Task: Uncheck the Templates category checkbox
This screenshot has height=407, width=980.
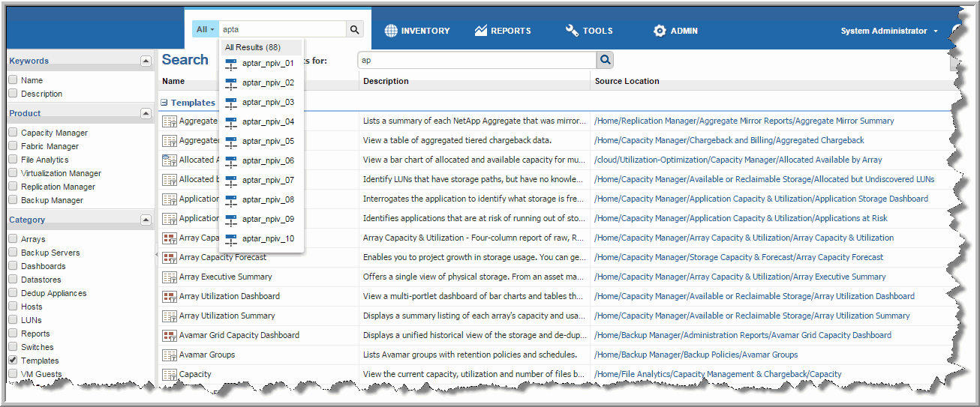Action: (13, 361)
